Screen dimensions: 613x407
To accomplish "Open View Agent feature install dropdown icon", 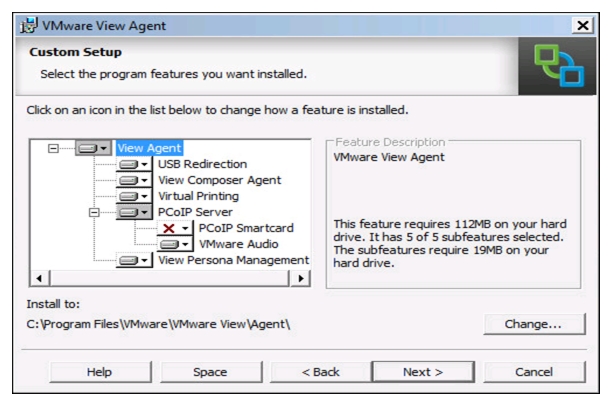I will point(93,148).
